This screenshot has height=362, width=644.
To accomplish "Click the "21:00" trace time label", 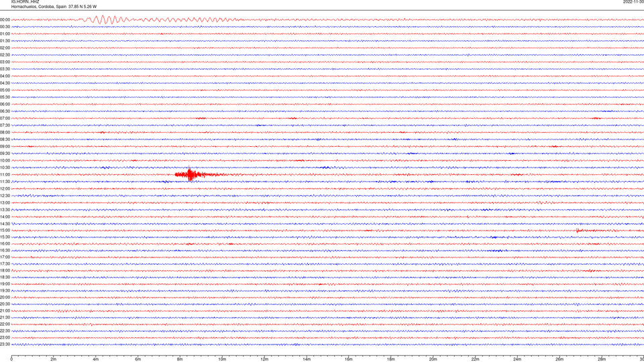I will [5, 310].
